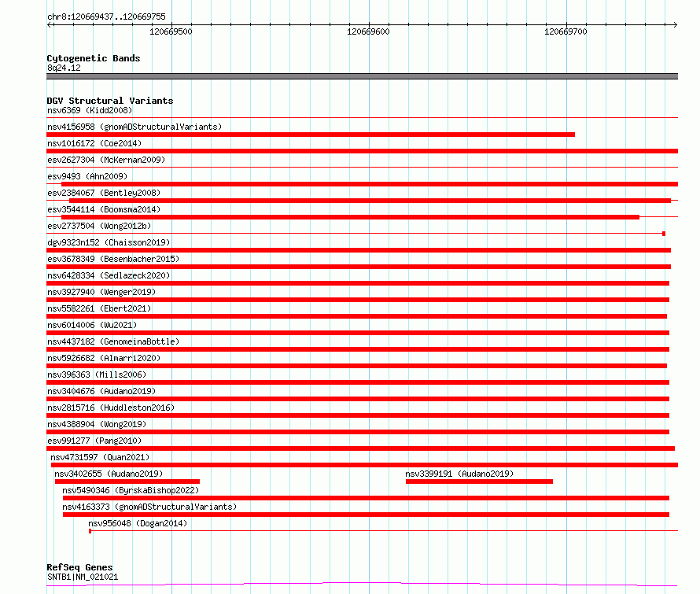The image size is (700, 594).
Task: Select nsv4437182 (GenomeinaBottle) variant
Action: point(113,341)
